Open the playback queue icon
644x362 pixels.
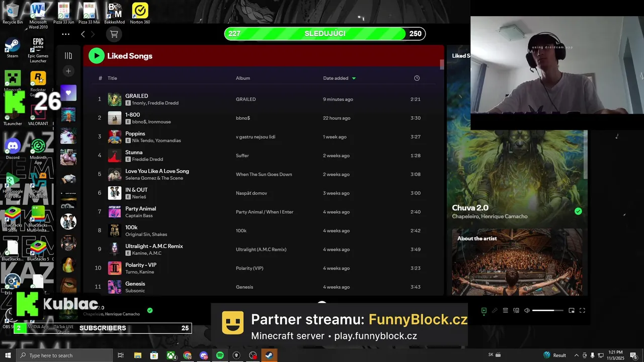[506, 311]
